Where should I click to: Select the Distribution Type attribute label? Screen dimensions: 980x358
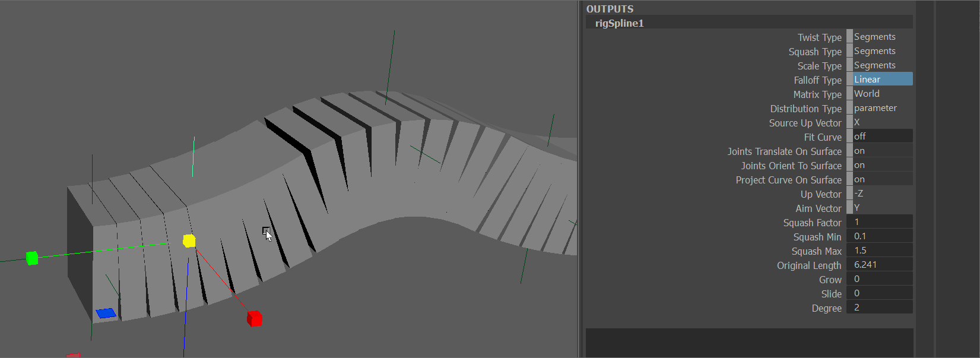click(806, 109)
